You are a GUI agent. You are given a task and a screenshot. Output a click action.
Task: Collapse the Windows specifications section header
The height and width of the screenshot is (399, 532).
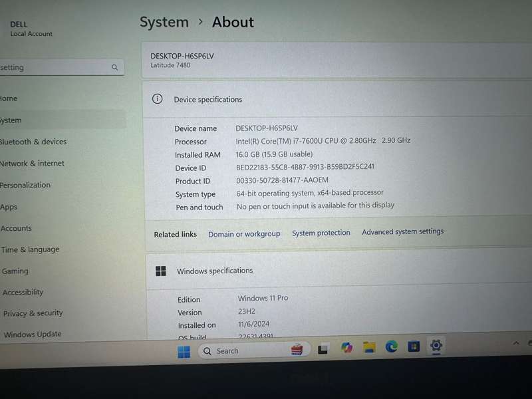(x=338, y=271)
